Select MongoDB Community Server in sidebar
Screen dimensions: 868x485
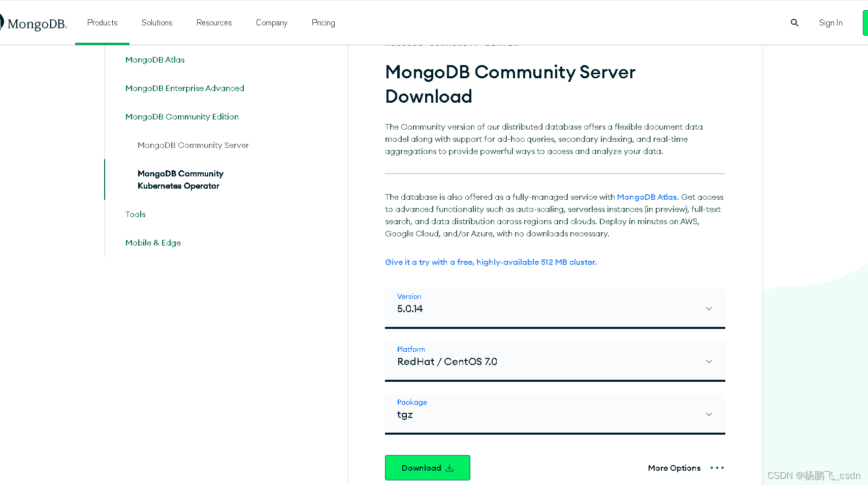[x=193, y=145]
